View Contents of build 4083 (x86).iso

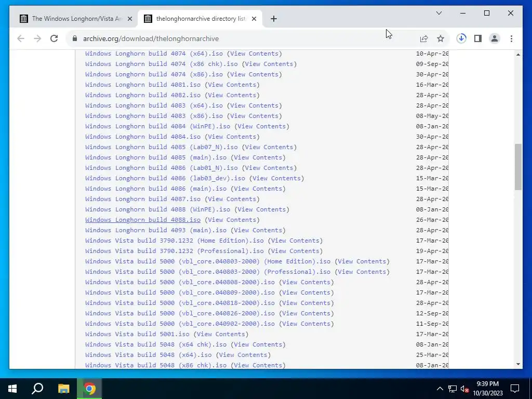[255, 116]
